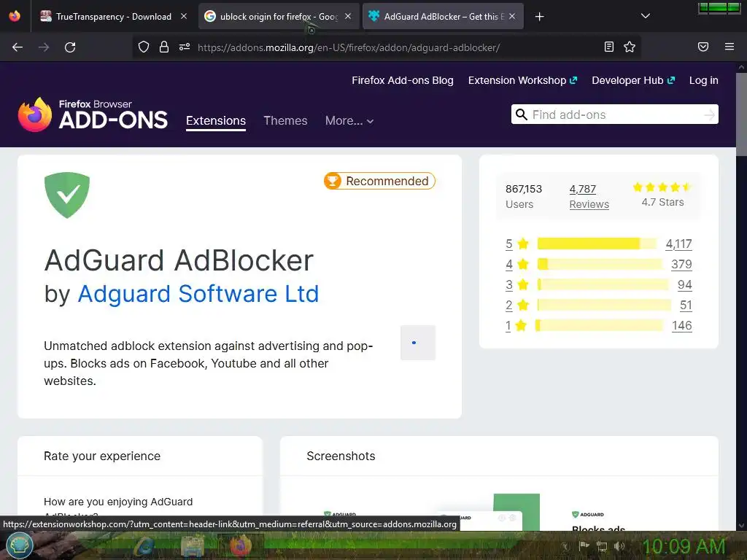Expand the More... dropdown menu
The image size is (747, 560).
tap(349, 121)
